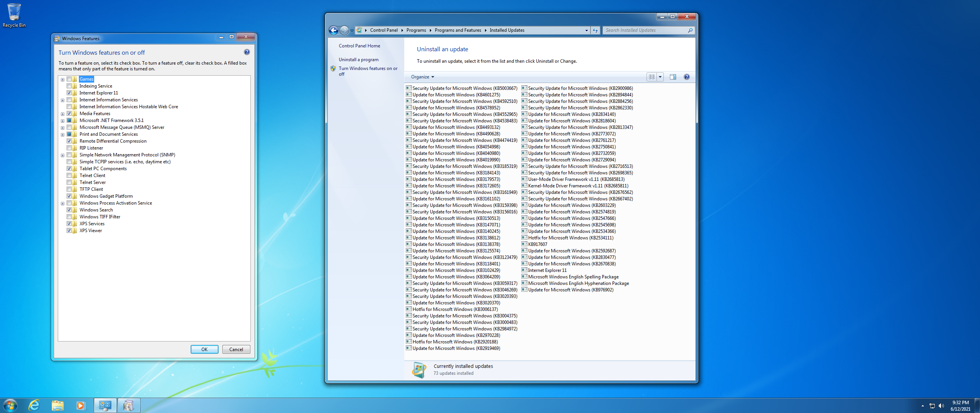980x413 pixels.
Task: Click the Show desktop strip on the taskbar
Action: (x=977, y=405)
